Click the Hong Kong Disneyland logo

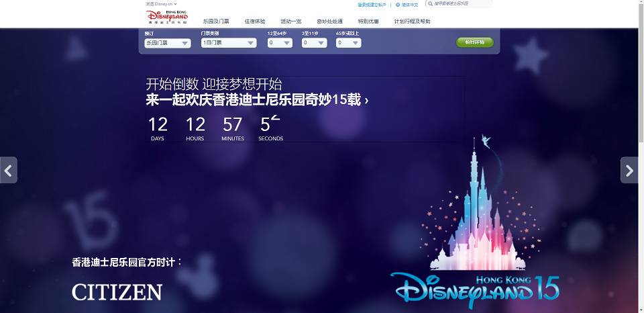click(x=167, y=17)
